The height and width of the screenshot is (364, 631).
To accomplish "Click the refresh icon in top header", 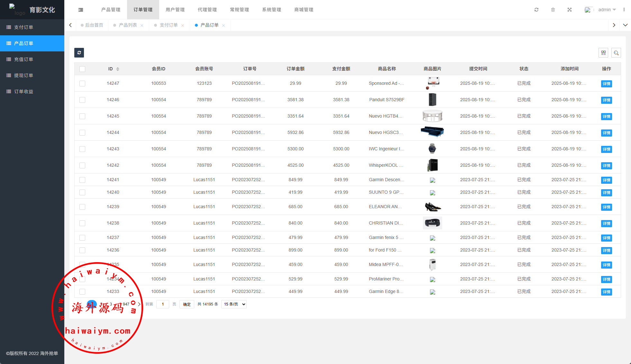I will coord(536,10).
